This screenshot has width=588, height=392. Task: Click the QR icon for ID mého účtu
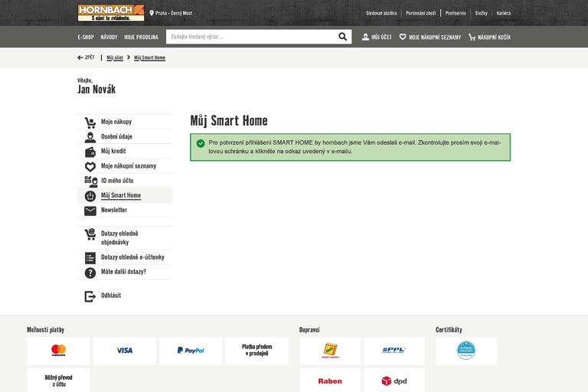click(x=91, y=181)
